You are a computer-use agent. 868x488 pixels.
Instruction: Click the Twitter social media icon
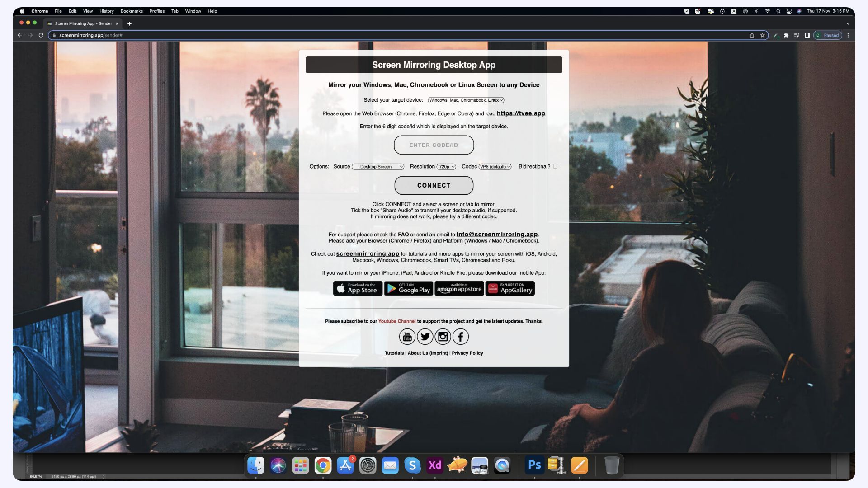click(425, 337)
